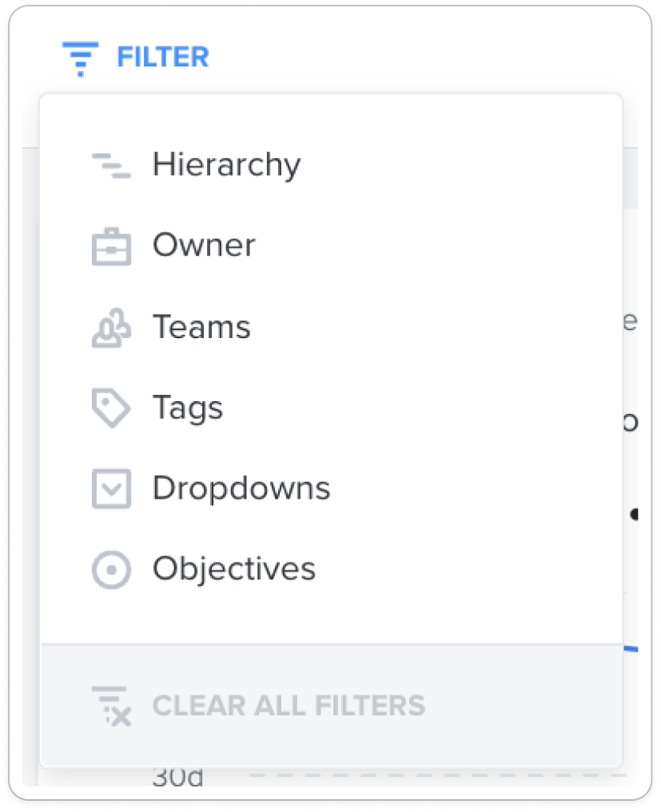
Task: Pick the Tags filter entry
Action: 332,408
